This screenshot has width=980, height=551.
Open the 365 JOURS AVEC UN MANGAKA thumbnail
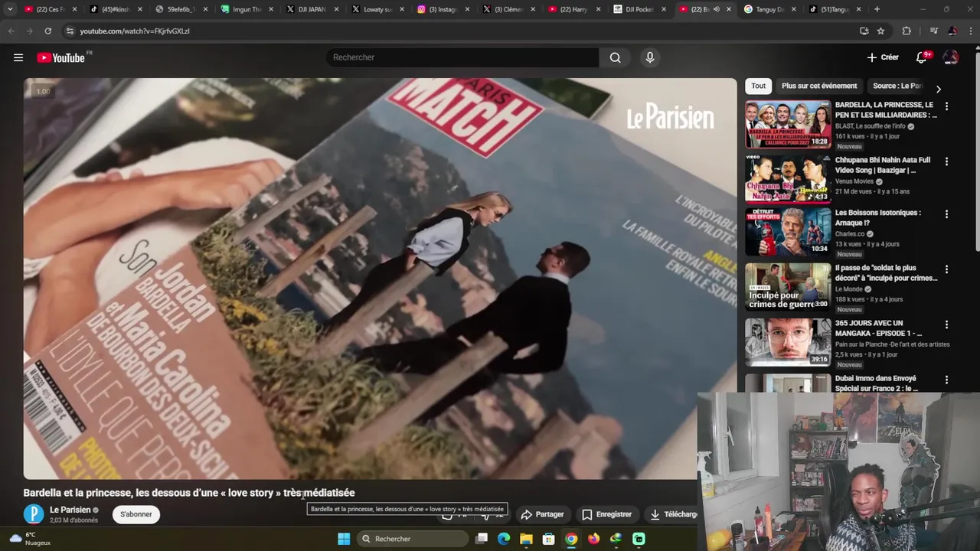[788, 342]
